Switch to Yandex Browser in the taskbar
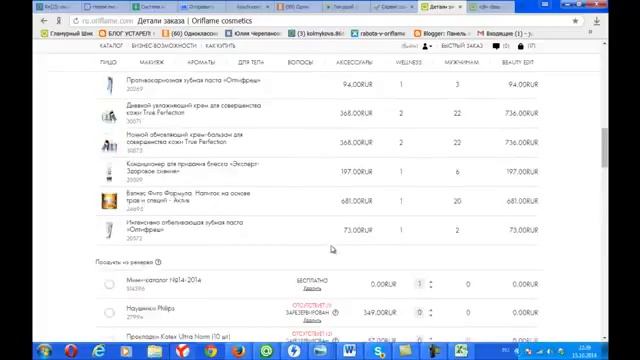This screenshot has height=360, width=640. tap(182, 351)
